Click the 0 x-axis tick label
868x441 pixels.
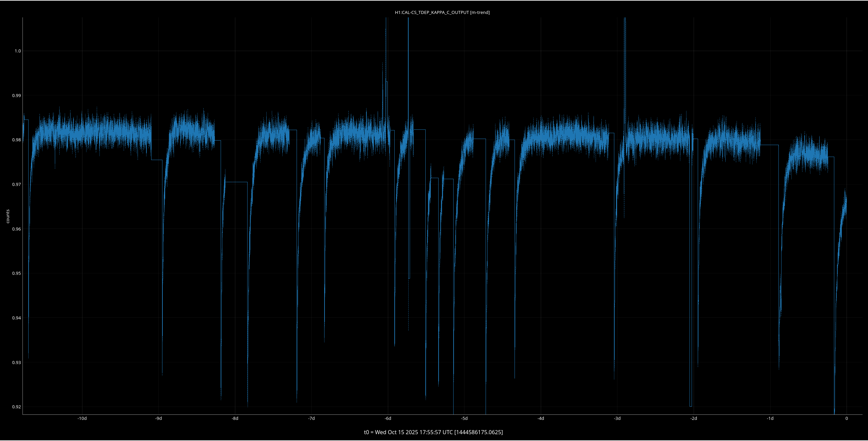(847, 419)
